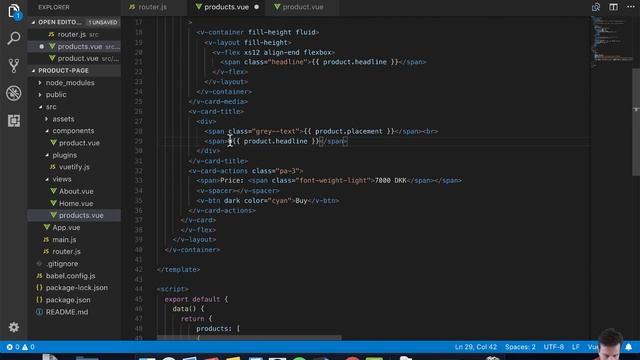The width and height of the screenshot is (640, 360).
Task: Click the open changes icon in editor title
Action: (x=596, y=7)
